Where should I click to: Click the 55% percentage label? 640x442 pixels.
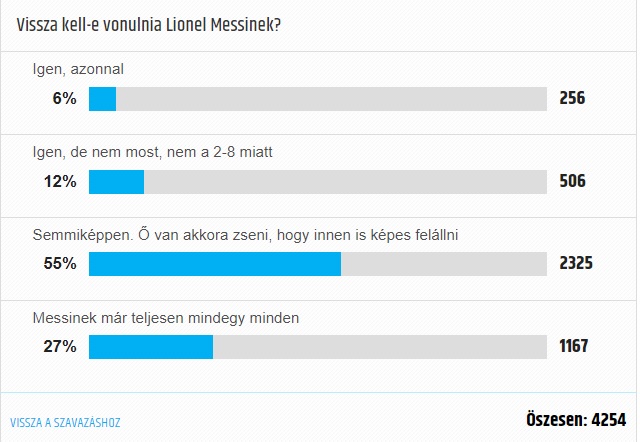(x=60, y=264)
